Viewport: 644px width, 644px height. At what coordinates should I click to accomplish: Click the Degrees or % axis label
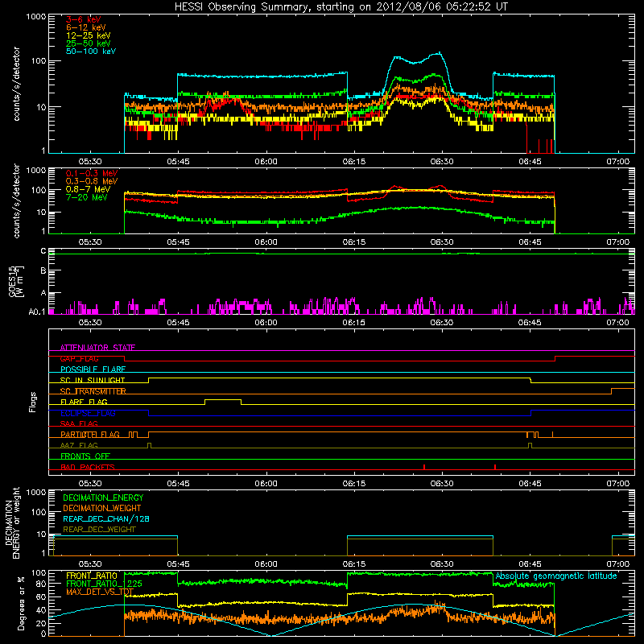pyautogui.click(x=21, y=604)
